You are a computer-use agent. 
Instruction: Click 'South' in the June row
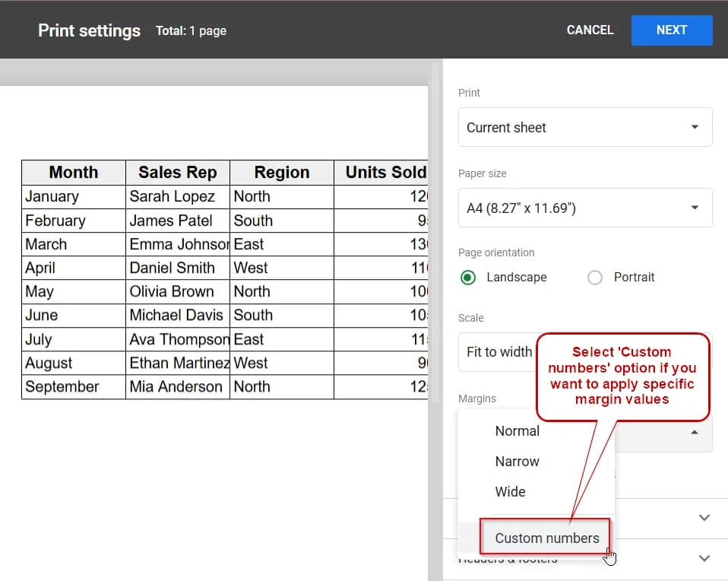(281, 316)
